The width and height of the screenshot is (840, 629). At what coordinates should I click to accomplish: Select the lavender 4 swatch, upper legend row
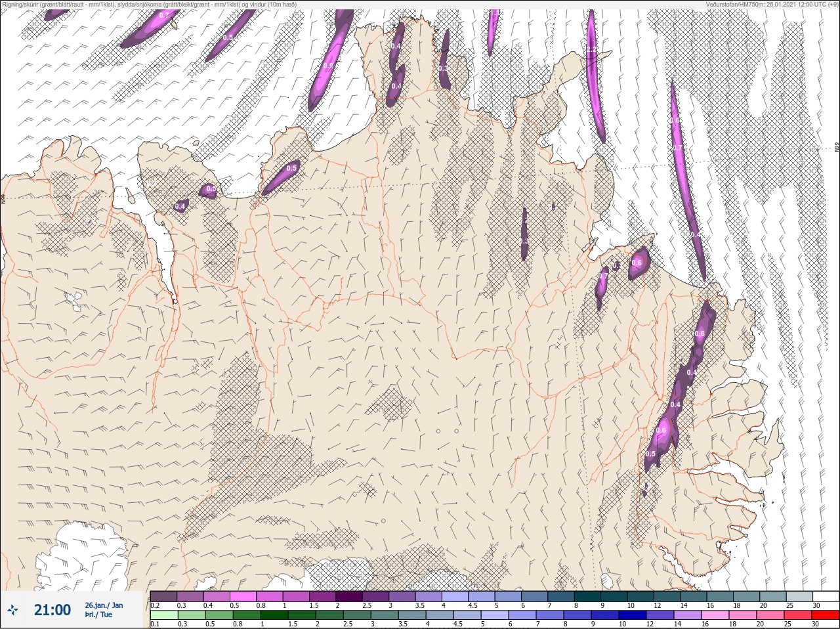click(x=455, y=596)
